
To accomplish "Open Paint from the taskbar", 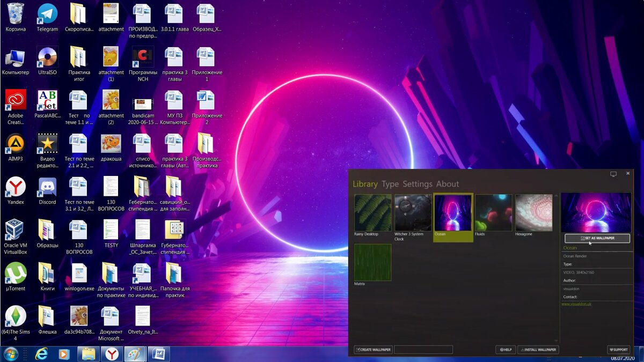I will (x=135, y=354).
